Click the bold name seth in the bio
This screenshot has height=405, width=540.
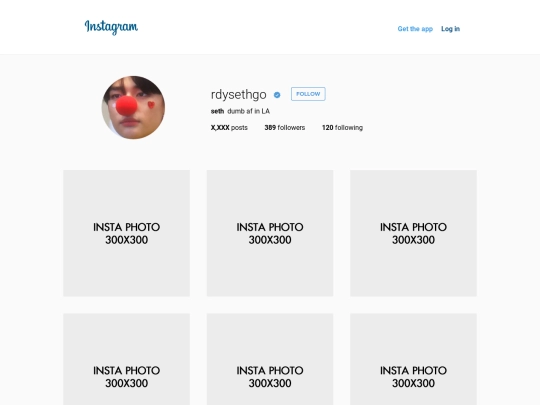click(217, 111)
